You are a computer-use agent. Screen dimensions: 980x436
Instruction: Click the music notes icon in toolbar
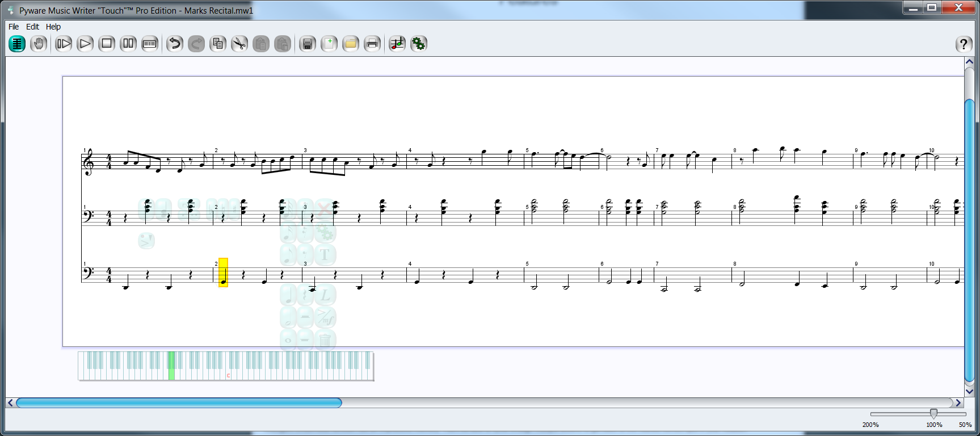click(397, 44)
